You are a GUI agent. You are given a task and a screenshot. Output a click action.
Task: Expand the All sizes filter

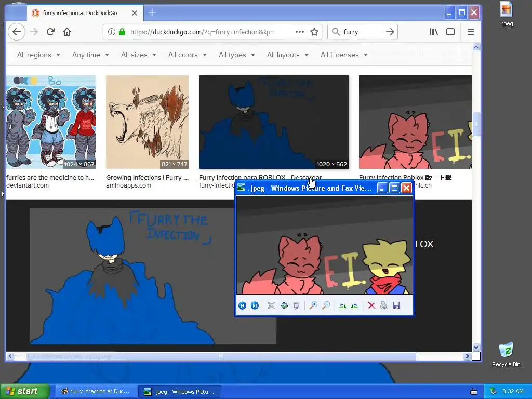[x=138, y=55]
